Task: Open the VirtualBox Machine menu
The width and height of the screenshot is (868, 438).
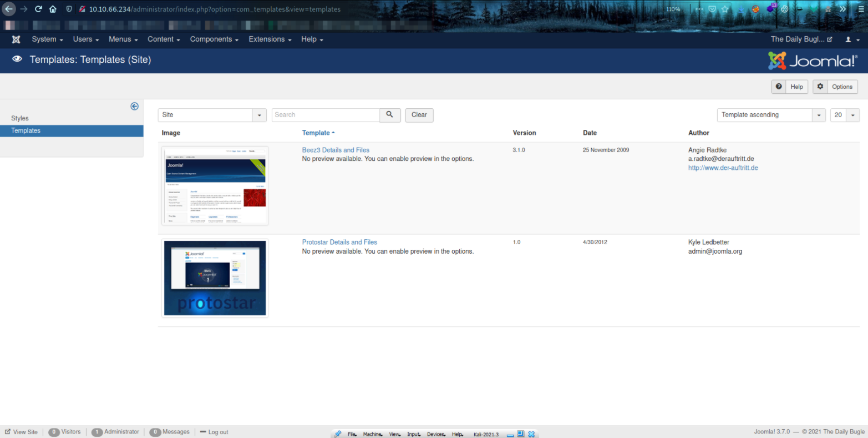Action: pos(373,434)
